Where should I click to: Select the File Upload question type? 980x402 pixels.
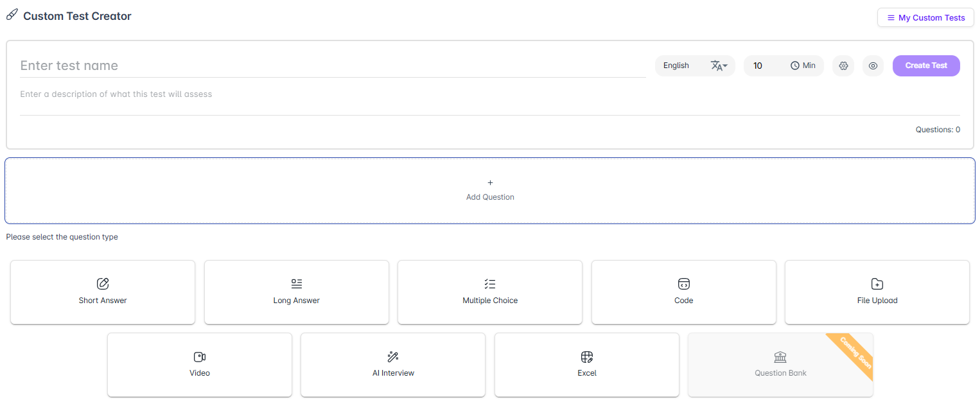(877, 292)
